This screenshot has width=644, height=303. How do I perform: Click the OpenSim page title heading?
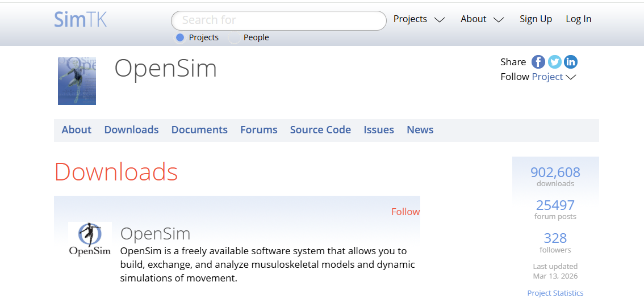point(165,68)
